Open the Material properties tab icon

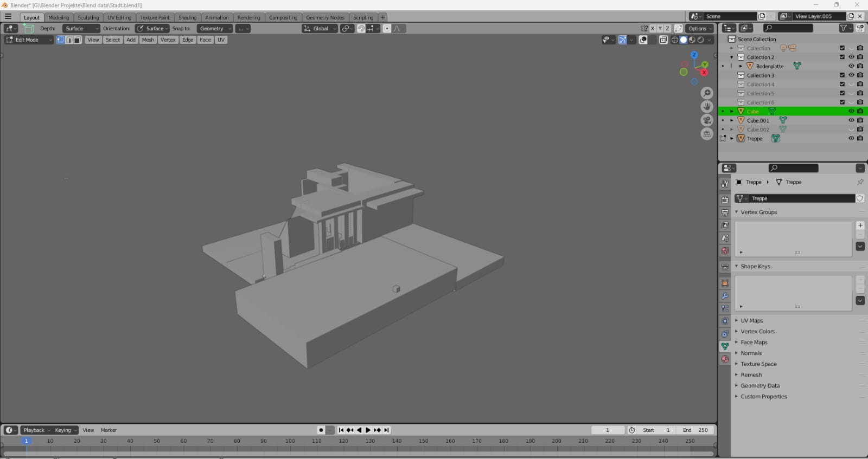tap(725, 359)
